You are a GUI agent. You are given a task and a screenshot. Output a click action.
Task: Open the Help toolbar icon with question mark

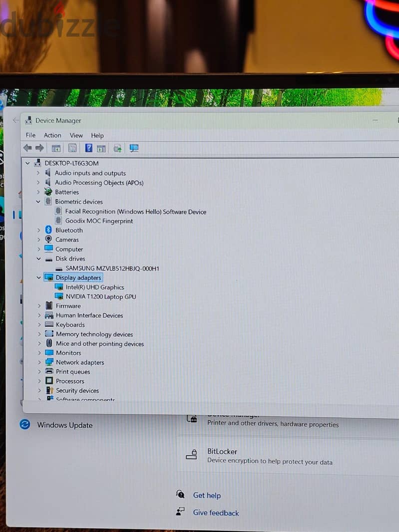(88, 148)
